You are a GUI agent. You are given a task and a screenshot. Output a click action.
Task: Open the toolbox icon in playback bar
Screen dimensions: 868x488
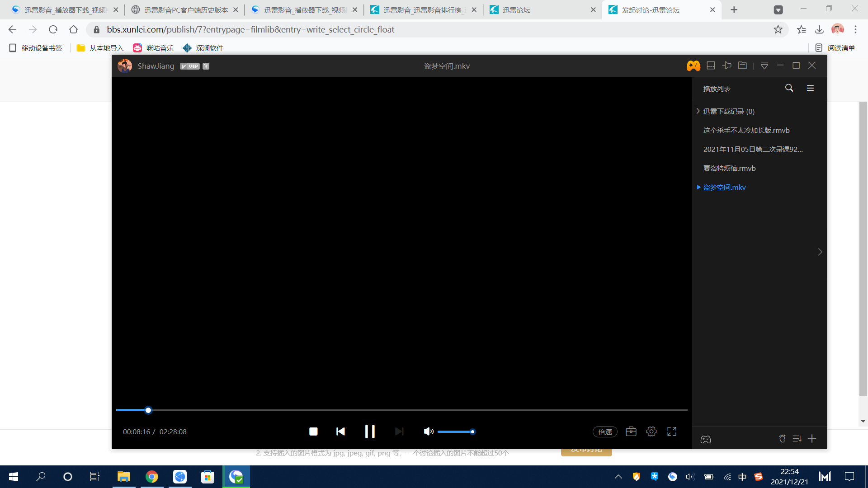[631, 432]
